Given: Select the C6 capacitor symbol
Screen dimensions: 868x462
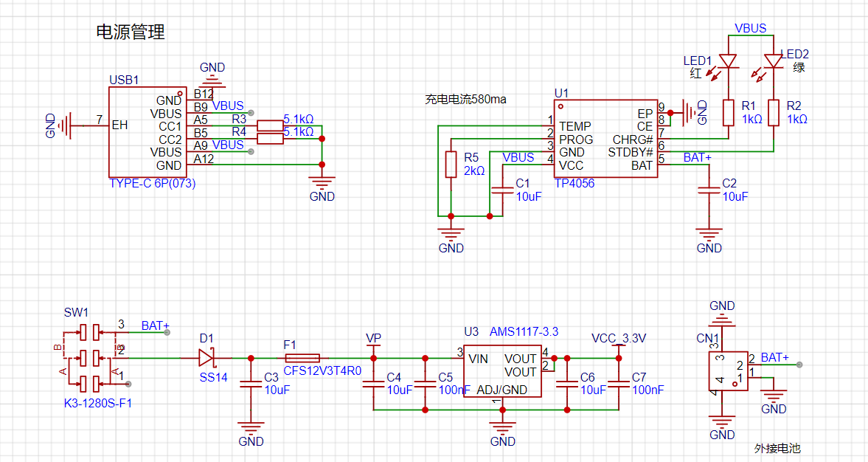Looking at the screenshot, I should point(567,383).
